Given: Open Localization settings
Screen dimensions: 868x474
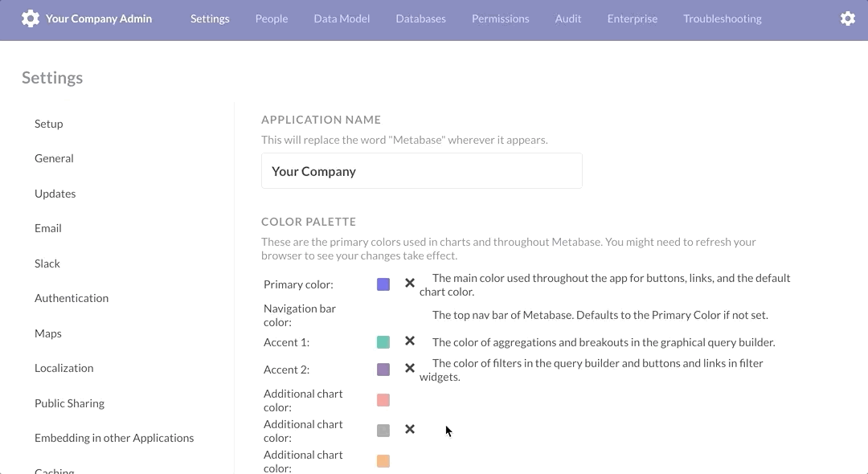Looking at the screenshot, I should click(63, 368).
